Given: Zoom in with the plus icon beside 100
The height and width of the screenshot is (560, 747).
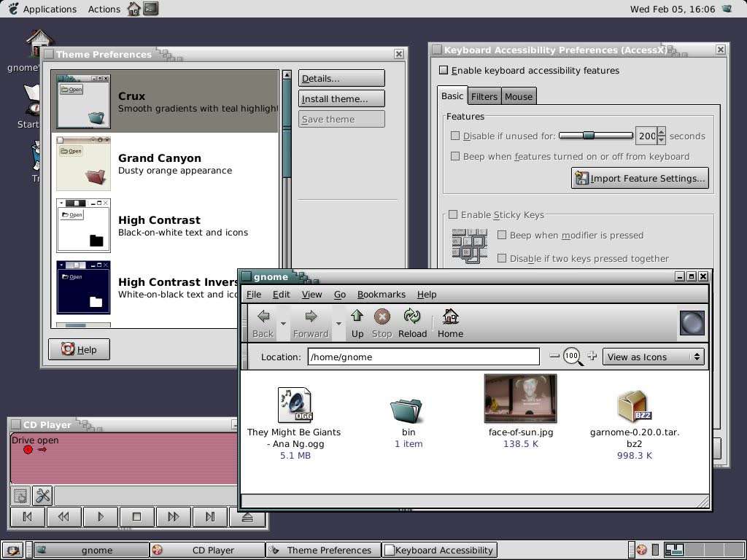Looking at the screenshot, I should [x=592, y=356].
